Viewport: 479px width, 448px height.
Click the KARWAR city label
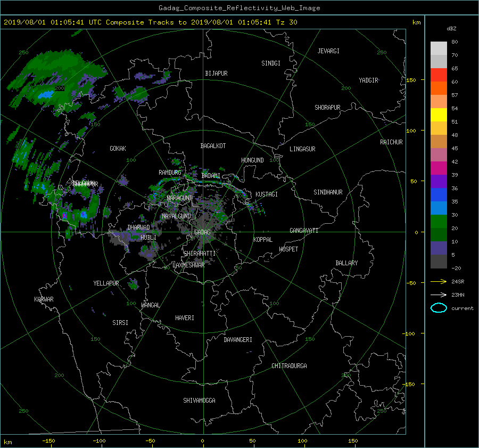(44, 299)
